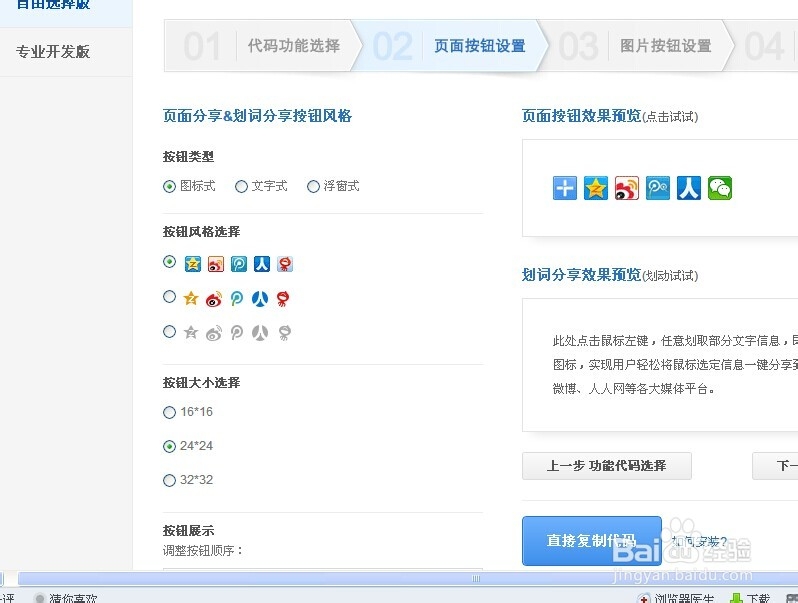Click blue Renren circle icon in flat row

(260, 299)
